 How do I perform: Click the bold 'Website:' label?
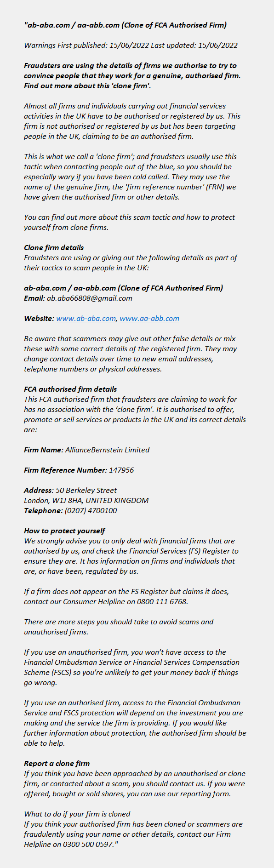pos(39,318)
